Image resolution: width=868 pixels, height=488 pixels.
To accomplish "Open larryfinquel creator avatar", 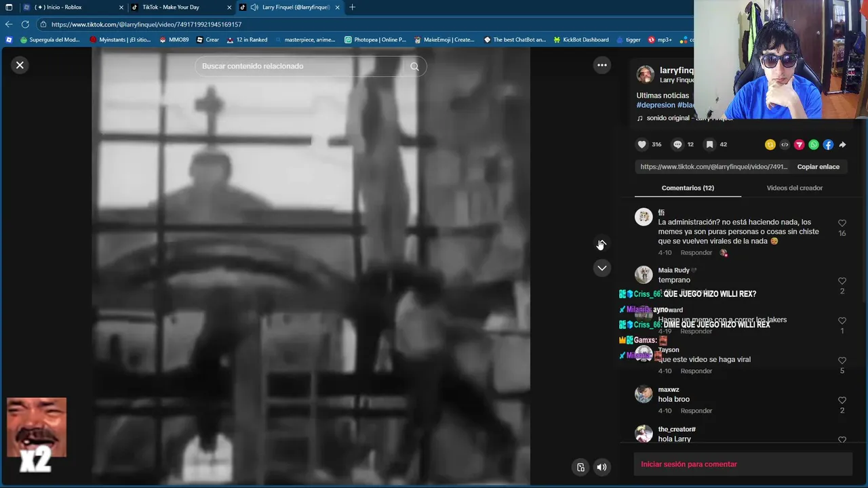I will [x=646, y=75].
